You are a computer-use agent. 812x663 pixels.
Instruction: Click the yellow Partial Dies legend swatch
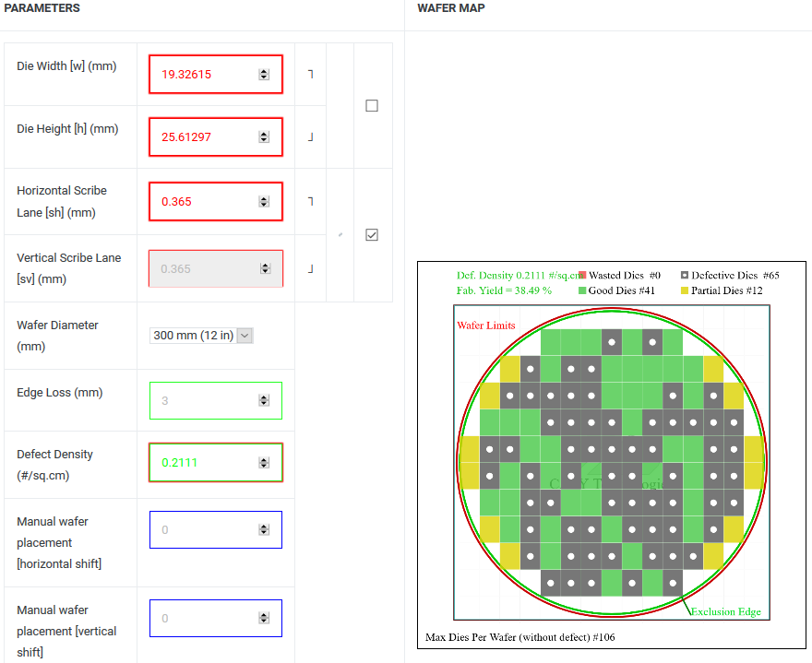coord(685,290)
